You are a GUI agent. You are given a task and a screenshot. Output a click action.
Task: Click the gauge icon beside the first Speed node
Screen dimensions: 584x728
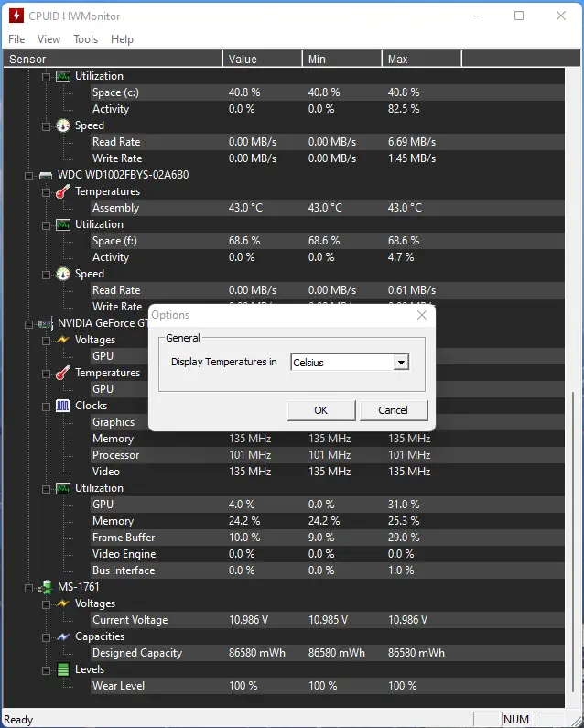tap(62, 125)
